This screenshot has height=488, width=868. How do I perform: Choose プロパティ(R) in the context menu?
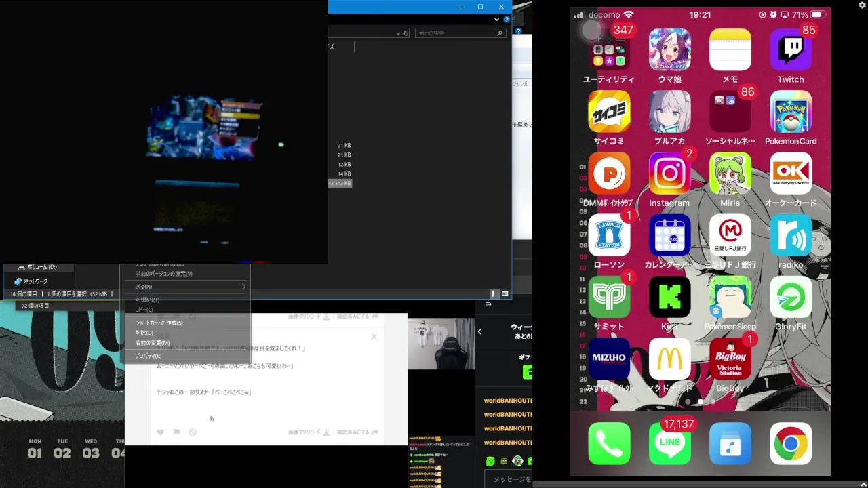point(148,356)
